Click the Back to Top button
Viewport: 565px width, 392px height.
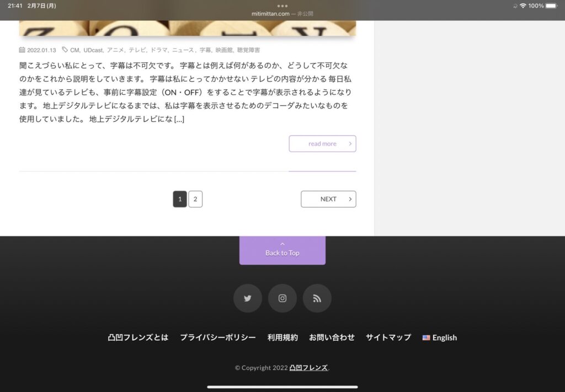pos(282,250)
